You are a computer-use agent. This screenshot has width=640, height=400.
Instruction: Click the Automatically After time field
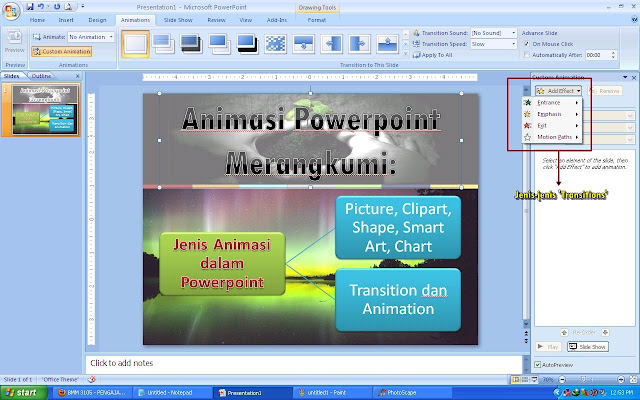pyautogui.click(x=597, y=55)
